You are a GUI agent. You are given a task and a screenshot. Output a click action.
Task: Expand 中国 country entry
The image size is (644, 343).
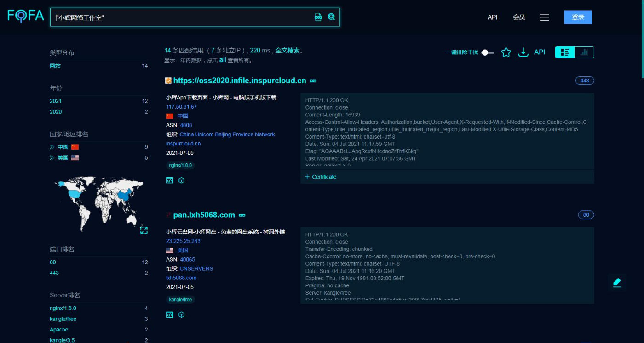point(52,147)
